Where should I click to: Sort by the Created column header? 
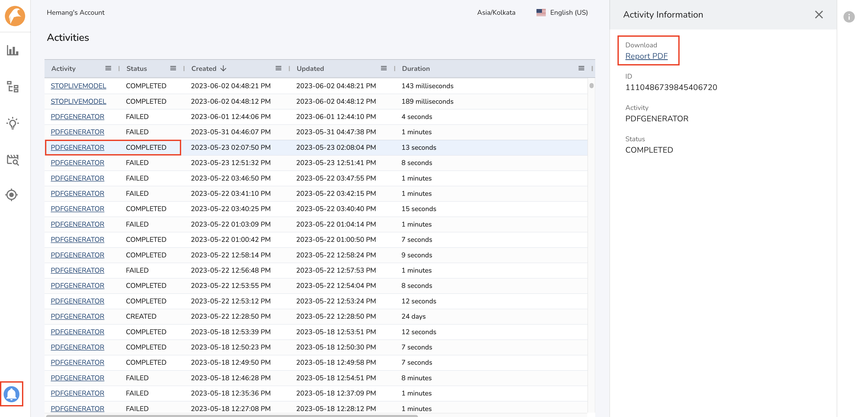pyautogui.click(x=204, y=68)
